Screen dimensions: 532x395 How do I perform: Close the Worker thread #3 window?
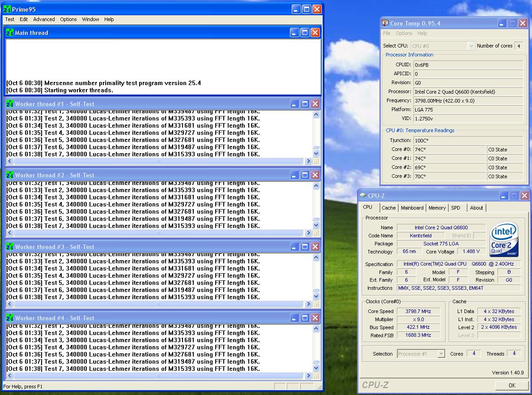click(315, 247)
